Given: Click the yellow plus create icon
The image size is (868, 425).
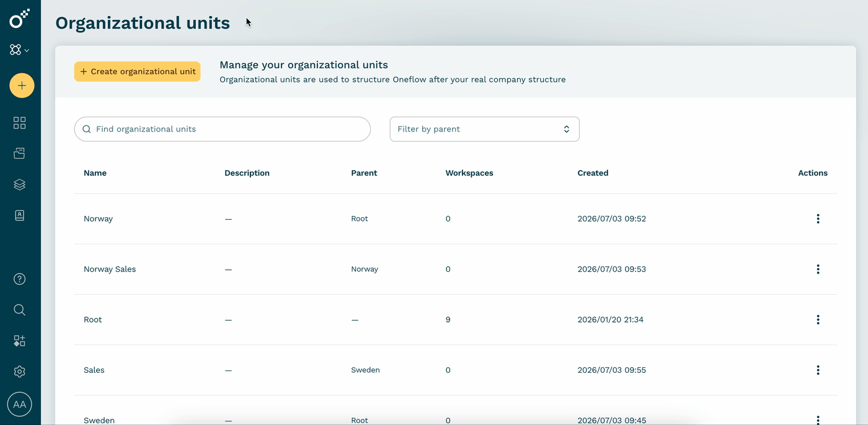Looking at the screenshot, I should click(22, 86).
